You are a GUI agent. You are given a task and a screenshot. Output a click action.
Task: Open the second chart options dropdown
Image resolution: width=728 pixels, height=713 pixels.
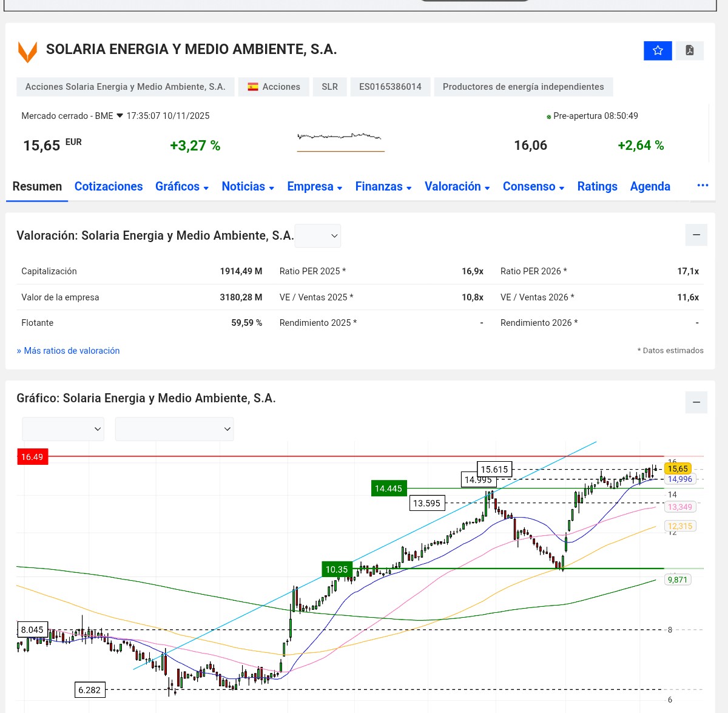pyautogui.click(x=174, y=429)
